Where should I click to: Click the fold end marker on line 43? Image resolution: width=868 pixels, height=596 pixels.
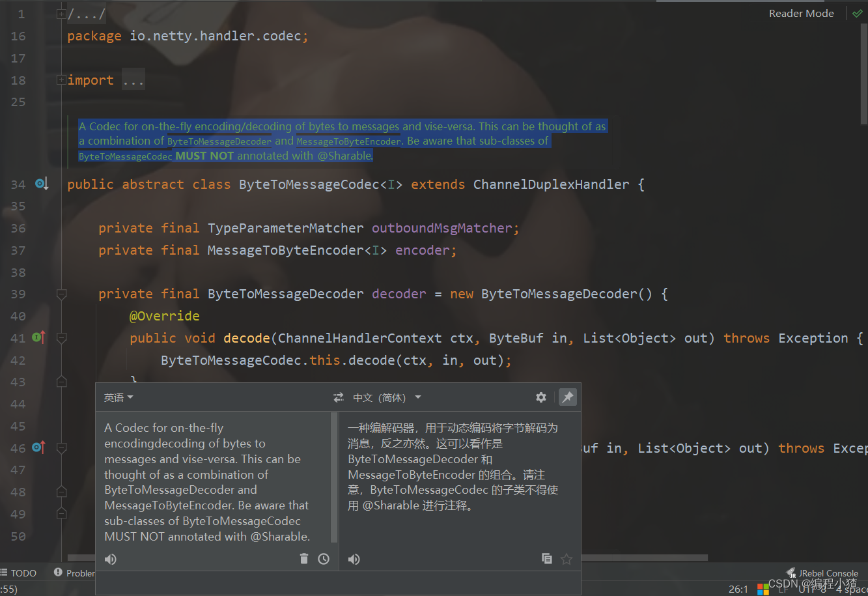click(62, 382)
